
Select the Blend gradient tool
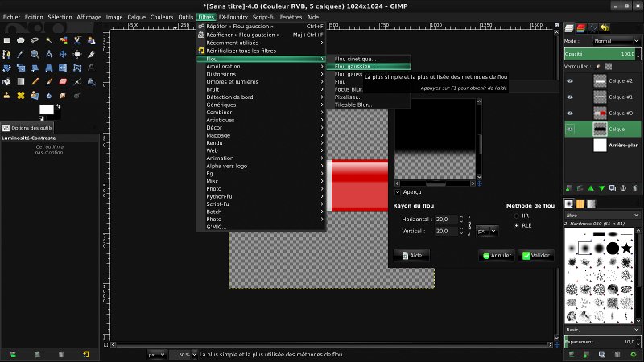[x=21, y=82]
